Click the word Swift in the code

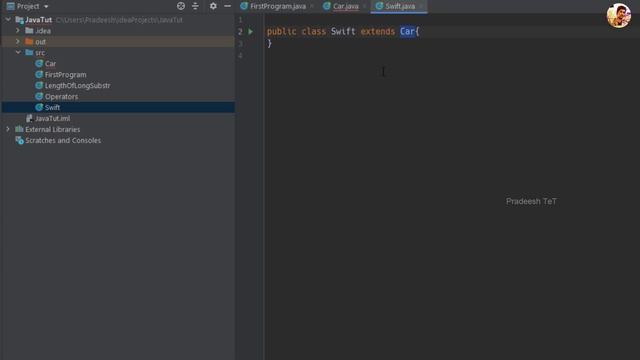point(343,31)
